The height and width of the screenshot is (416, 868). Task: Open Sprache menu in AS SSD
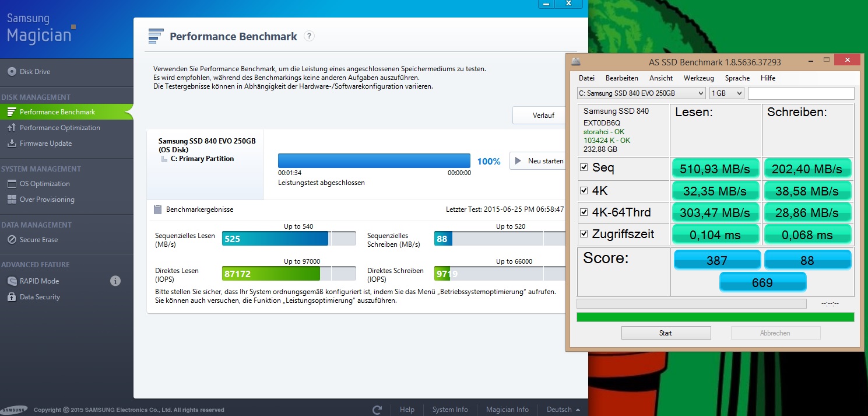pos(737,78)
